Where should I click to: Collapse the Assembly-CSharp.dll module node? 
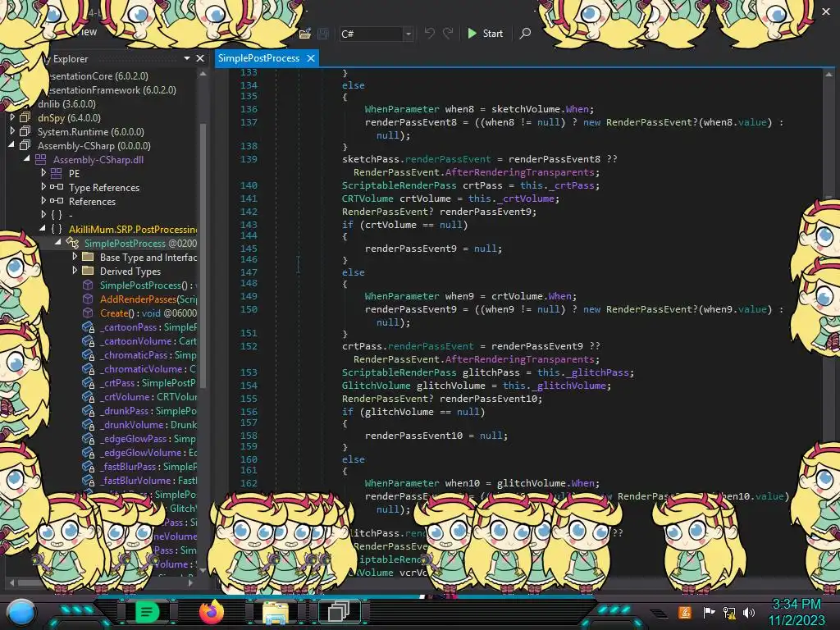pos(27,158)
